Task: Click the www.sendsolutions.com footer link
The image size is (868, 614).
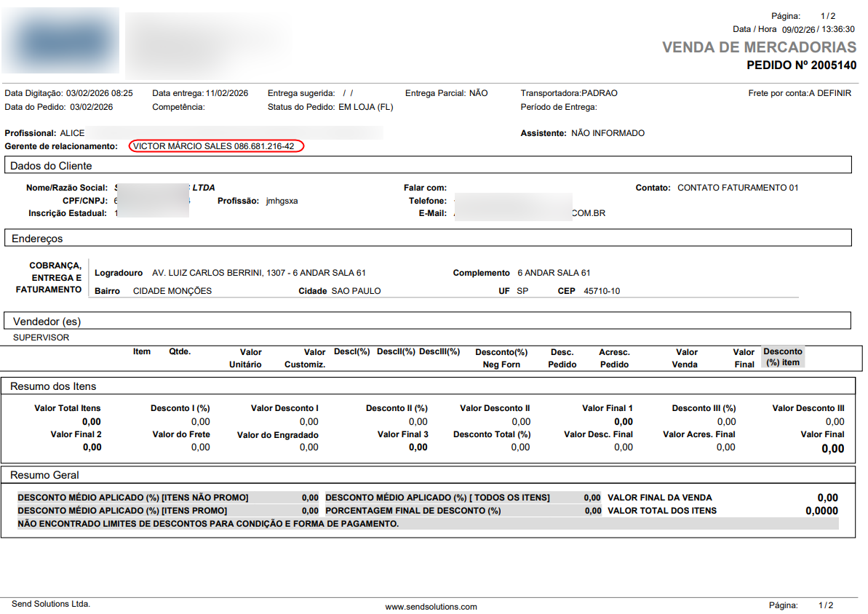Action: (x=431, y=607)
